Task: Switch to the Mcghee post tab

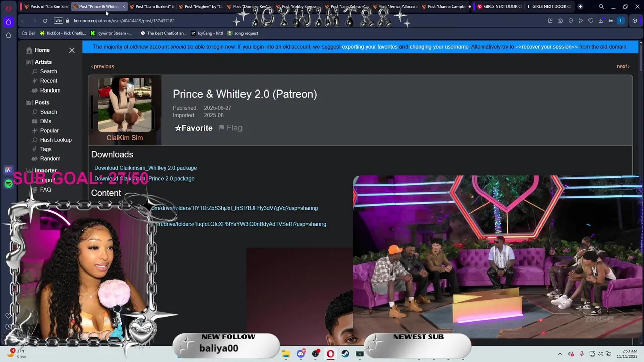Action: (x=200, y=7)
